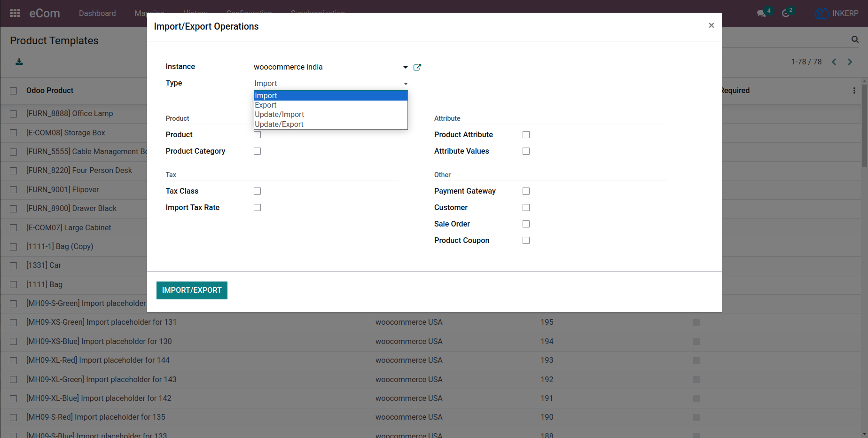The height and width of the screenshot is (438, 868).
Task: Enable the Tax Class checkbox
Action: click(x=257, y=191)
